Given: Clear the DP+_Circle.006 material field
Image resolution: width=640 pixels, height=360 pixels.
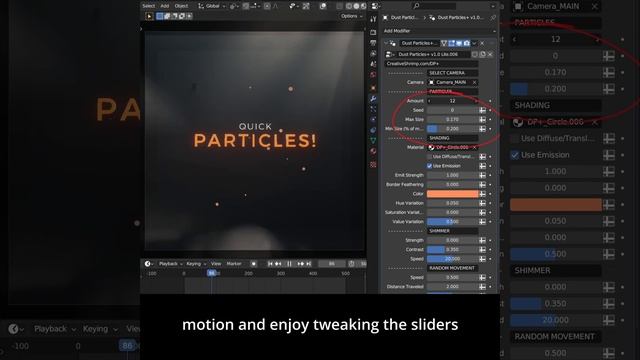Looking at the screenshot, I should pyautogui.click(x=474, y=147).
